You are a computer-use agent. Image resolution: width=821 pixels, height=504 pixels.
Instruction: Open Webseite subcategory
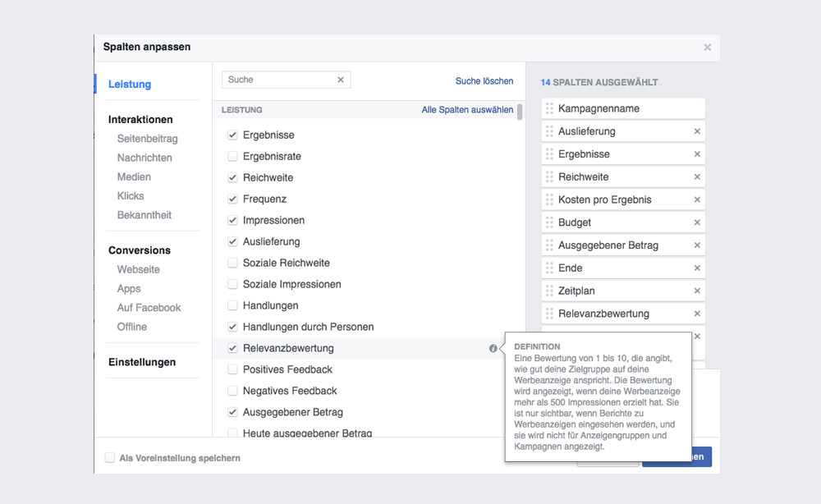pyautogui.click(x=138, y=269)
